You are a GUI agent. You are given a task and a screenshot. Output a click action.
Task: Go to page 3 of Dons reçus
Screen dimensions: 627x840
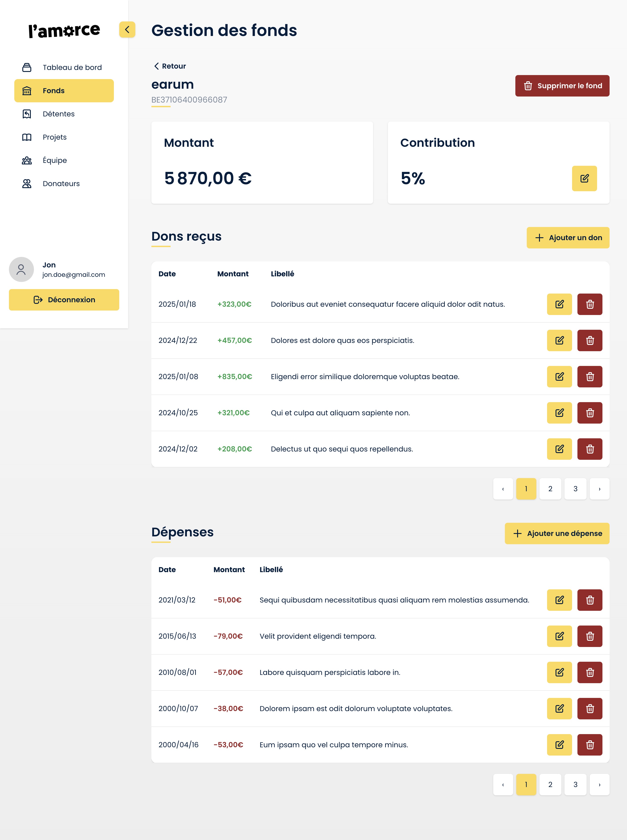click(x=575, y=489)
